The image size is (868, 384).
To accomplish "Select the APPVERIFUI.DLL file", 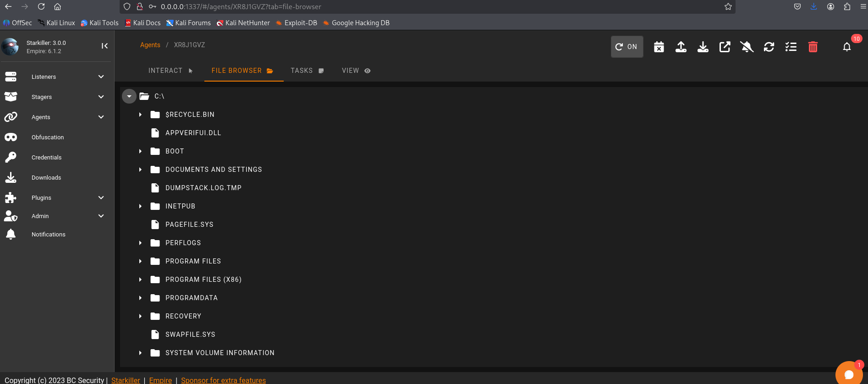I will coord(193,133).
